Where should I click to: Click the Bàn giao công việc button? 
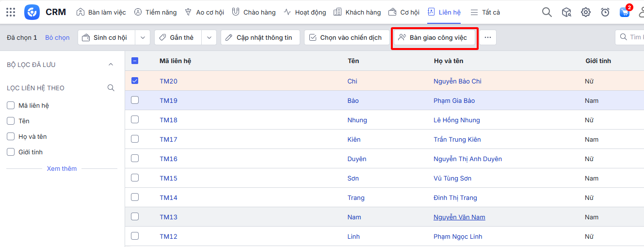click(434, 37)
